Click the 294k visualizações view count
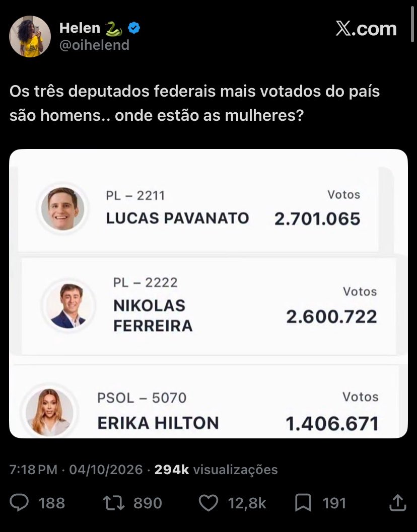The width and height of the screenshot is (417, 532). 216,470
